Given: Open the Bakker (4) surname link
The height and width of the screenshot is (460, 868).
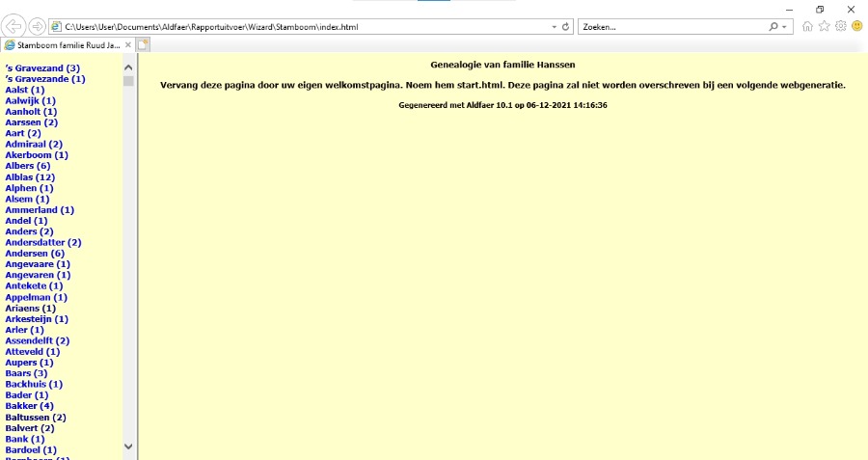Looking at the screenshot, I should (29, 406).
